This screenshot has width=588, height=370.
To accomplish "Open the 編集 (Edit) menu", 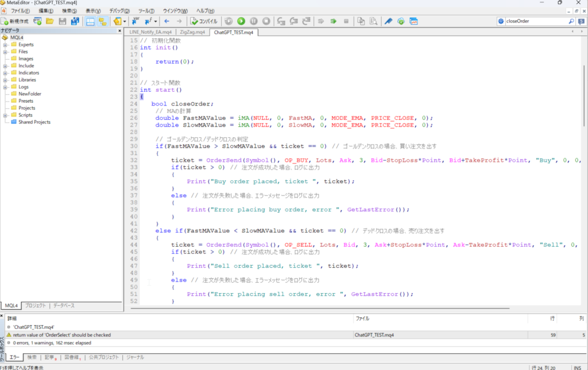I will coord(46,11).
